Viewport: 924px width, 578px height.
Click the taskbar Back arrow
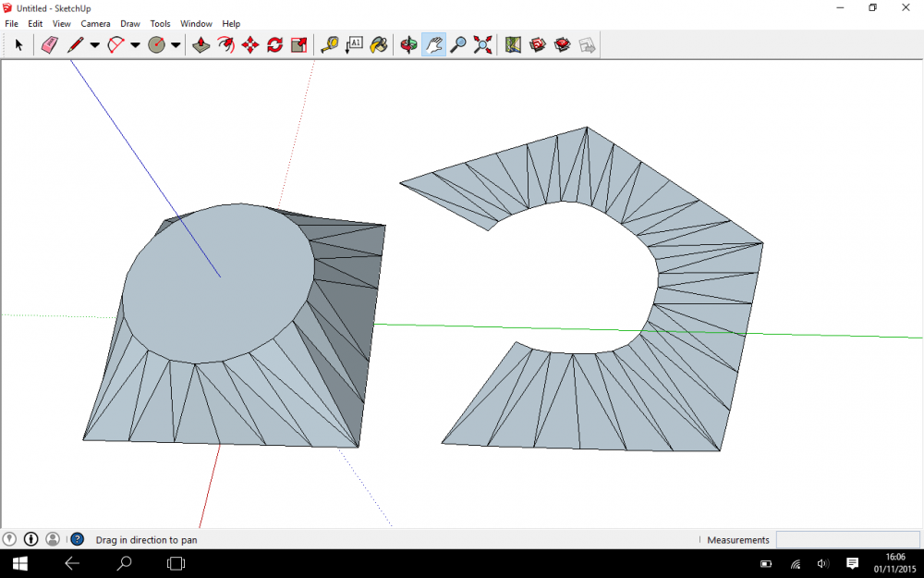click(x=72, y=563)
